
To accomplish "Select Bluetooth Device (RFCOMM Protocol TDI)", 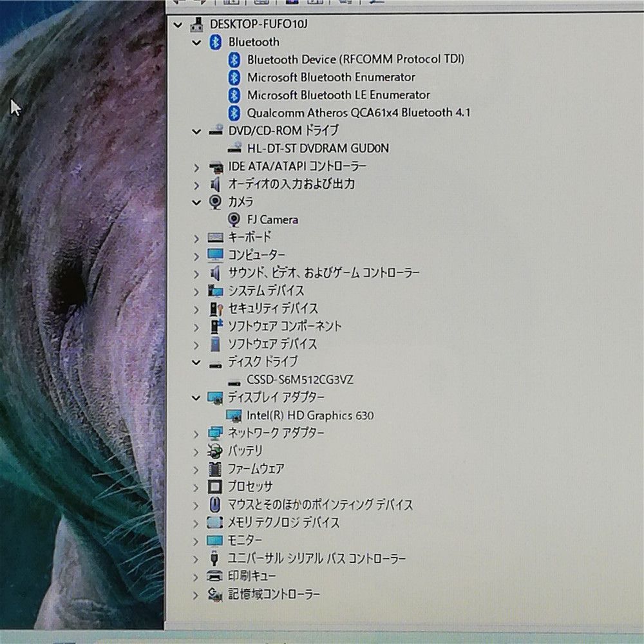I will point(355,59).
